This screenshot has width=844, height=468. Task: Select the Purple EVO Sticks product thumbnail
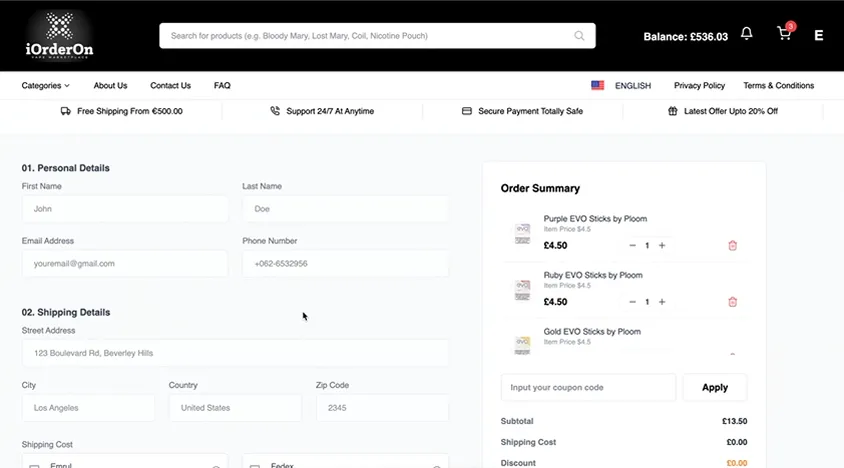click(x=522, y=234)
